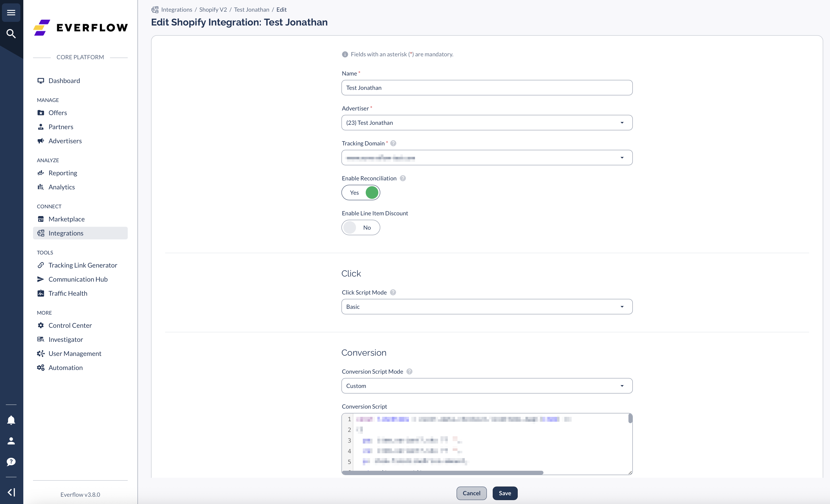The height and width of the screenshot is (504, 830).
Task: Open Communication Hub item
Action: coord(80,279)
